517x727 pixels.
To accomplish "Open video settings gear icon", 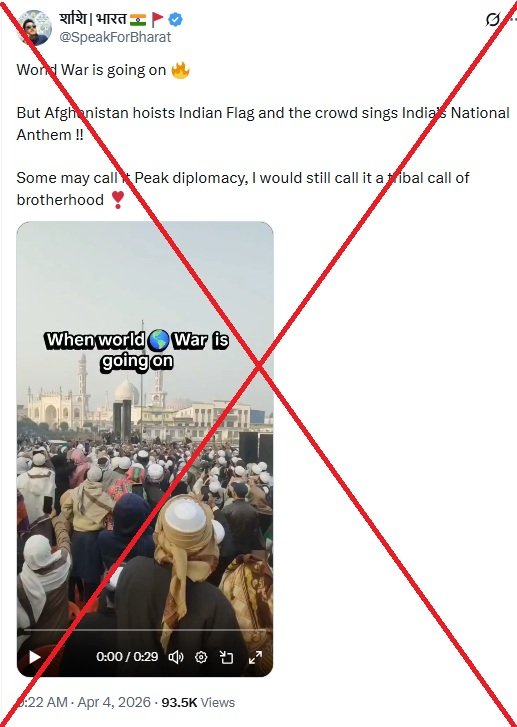I will 201,657.
